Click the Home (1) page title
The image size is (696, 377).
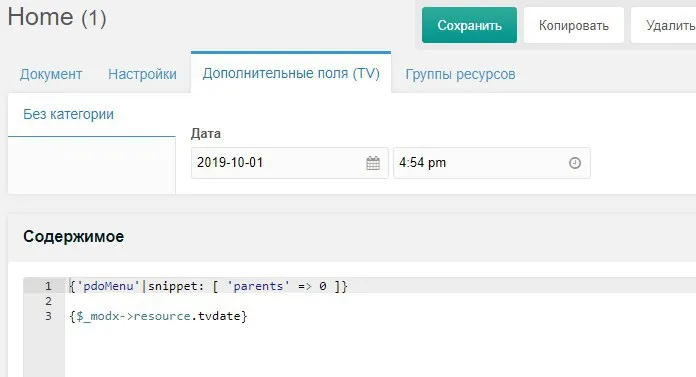pyautogui.click(x=57, y=17)
